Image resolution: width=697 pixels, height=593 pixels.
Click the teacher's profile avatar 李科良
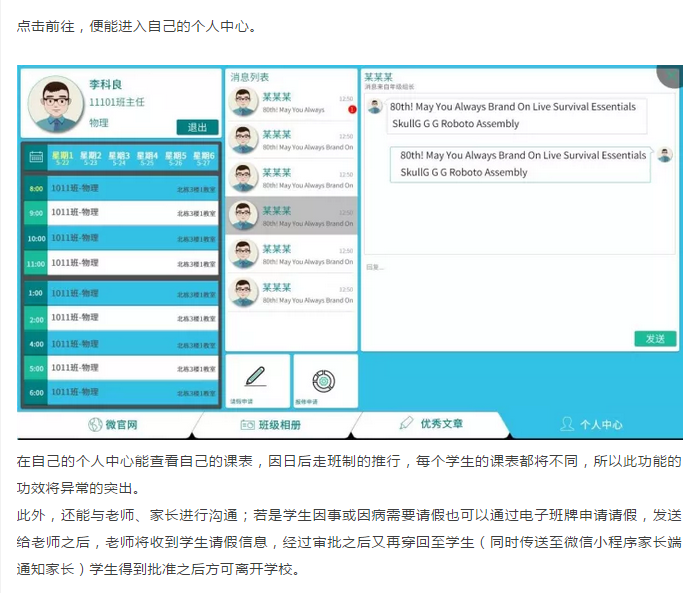point(55,104)
